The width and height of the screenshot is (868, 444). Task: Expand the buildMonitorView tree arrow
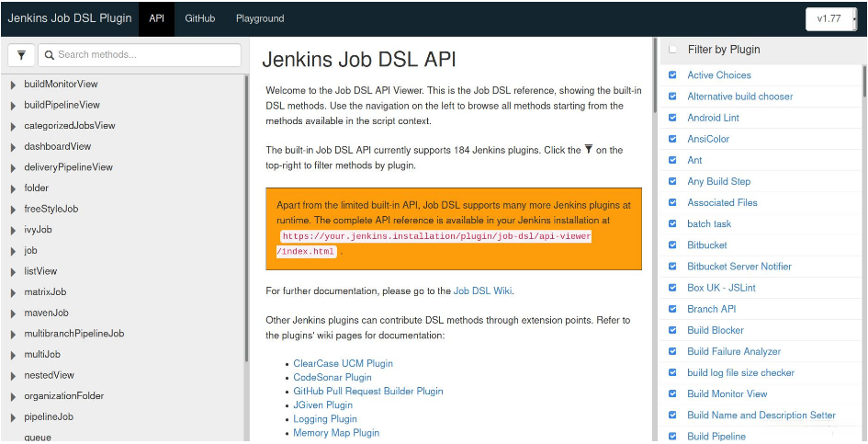pos(13,85)
